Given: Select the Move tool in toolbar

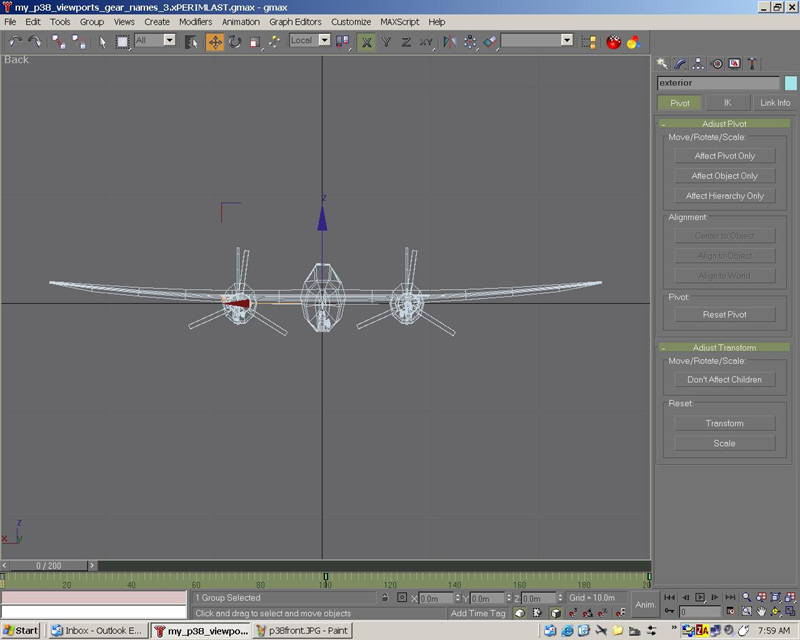Looking at the screenshot, I should click(x=215, y=42).
